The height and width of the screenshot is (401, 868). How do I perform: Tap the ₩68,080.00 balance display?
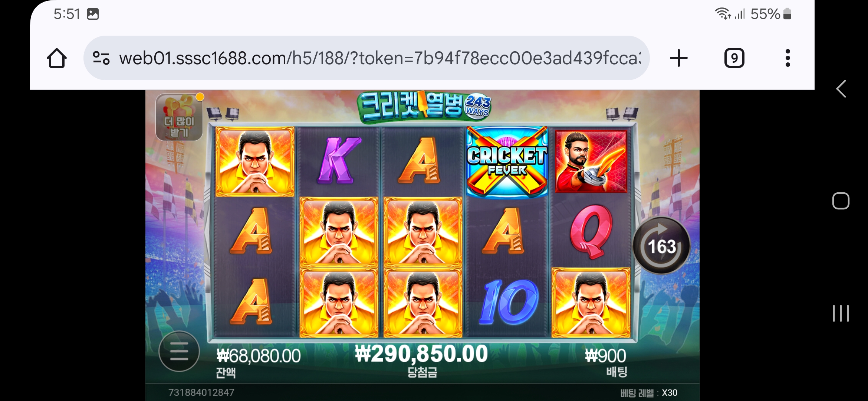(259, 356)
